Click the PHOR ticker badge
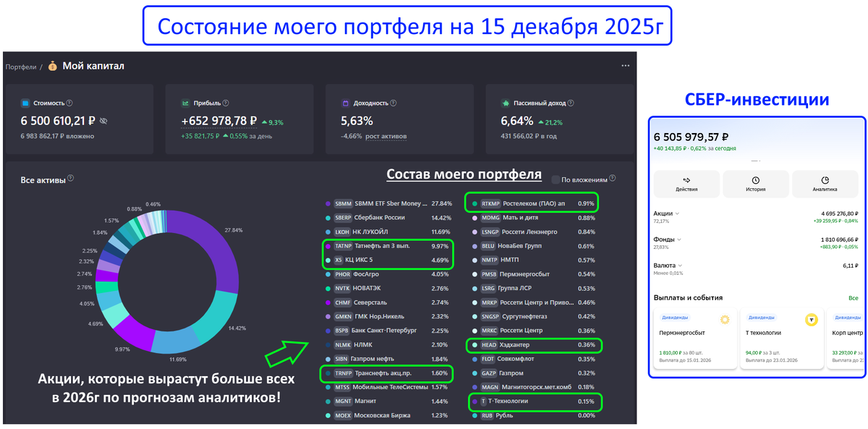 click(x=343, y=275)
